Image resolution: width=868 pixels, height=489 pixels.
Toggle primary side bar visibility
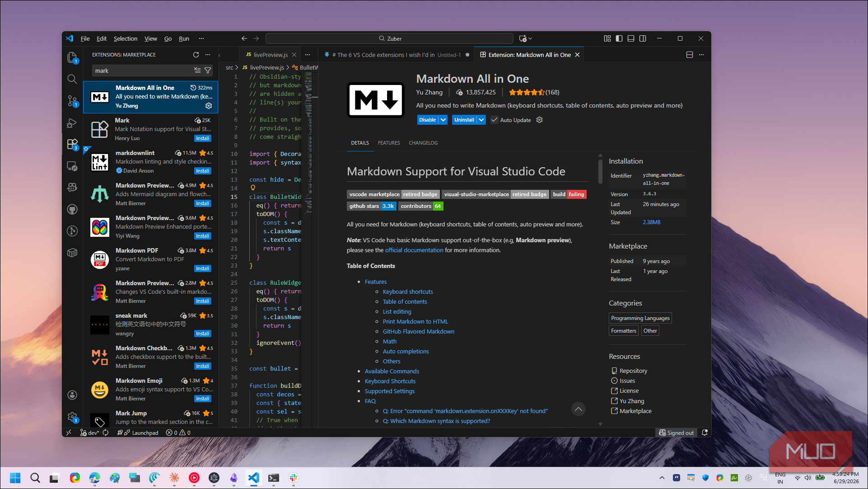point(619,38)
